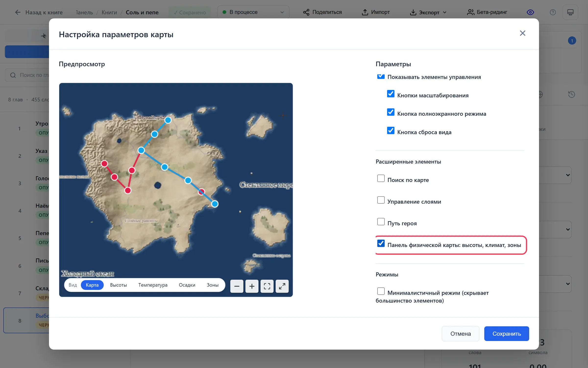This screenshot has width=588, height=368.
Task: Uncheck Кнопка сброса вида
Action: [391, 131]
